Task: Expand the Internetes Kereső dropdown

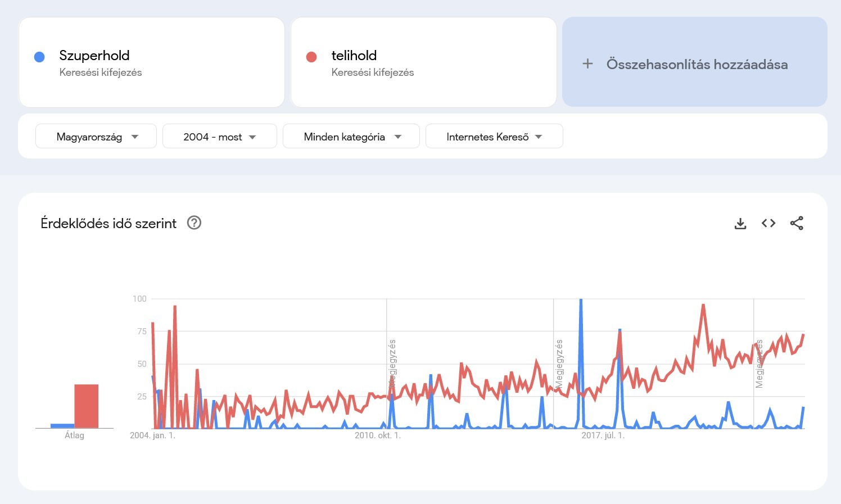Action: (x=494, y=137)
